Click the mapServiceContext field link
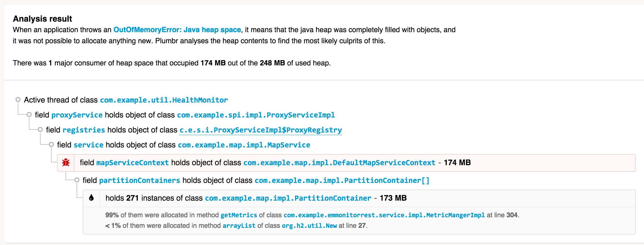Screen dimensions: 644x245 pyautogui.click(x=132, y=163)
